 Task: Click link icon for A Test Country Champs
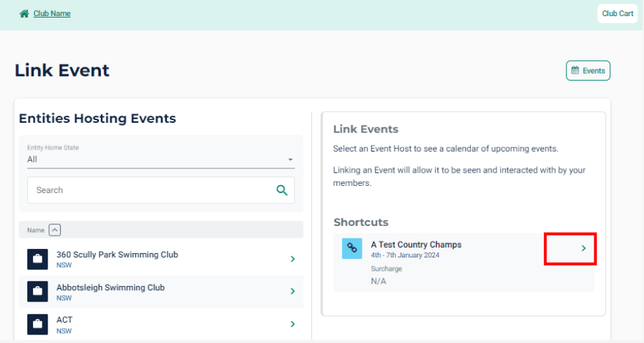[352, 248]
